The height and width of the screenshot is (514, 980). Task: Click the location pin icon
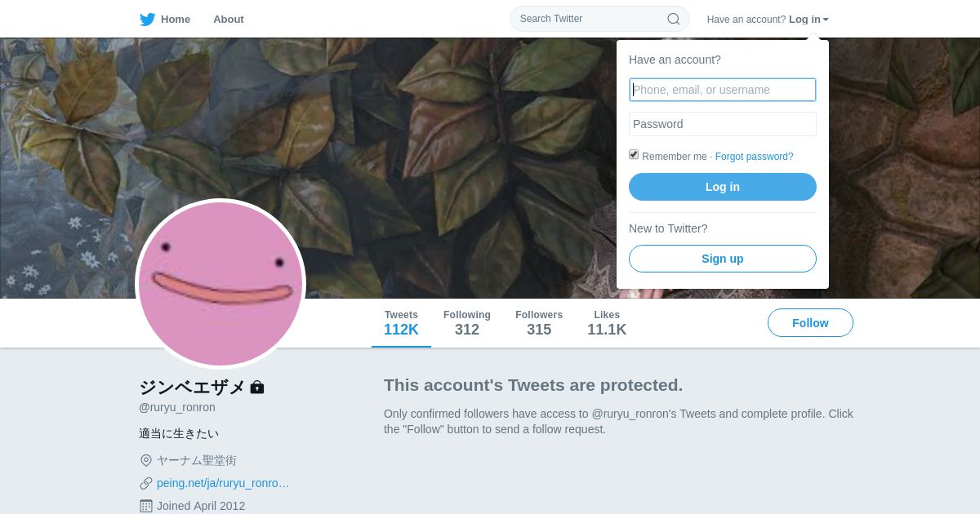click(x=146, y=460)
